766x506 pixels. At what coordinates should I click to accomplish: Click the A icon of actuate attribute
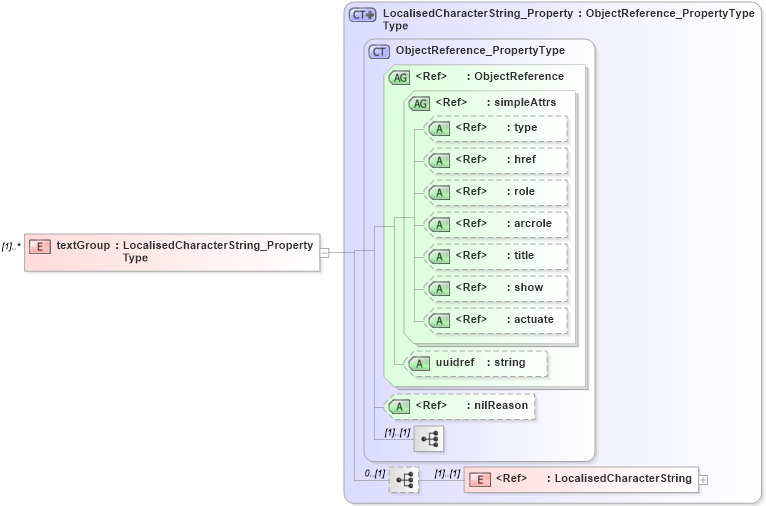click(x=439, y=320)
